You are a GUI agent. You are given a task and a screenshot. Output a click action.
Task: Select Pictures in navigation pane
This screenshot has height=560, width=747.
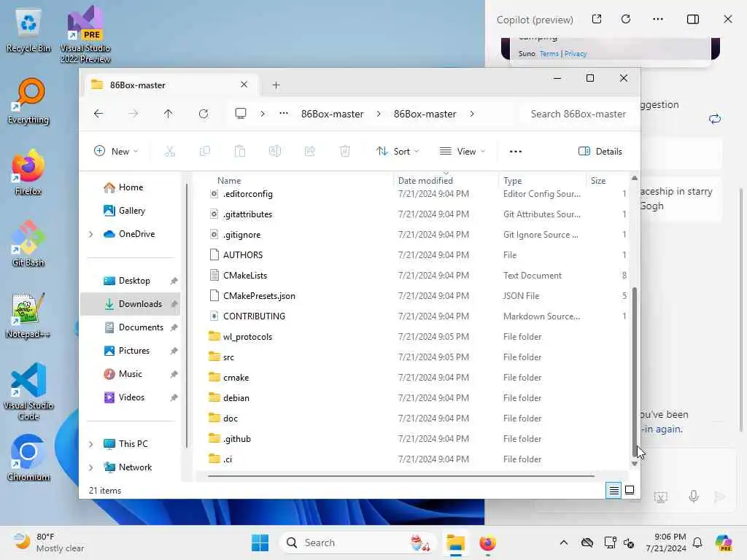(132, 351)
